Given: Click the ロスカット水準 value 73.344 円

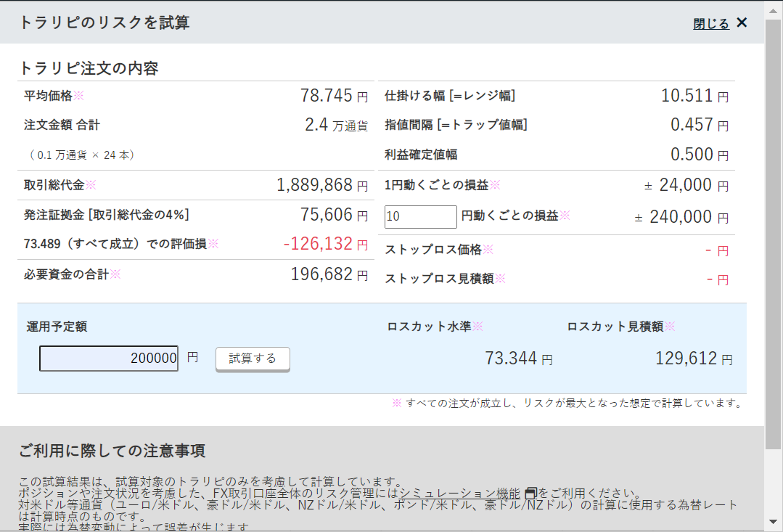Looking at the screenshot, I should pos(519,359).
